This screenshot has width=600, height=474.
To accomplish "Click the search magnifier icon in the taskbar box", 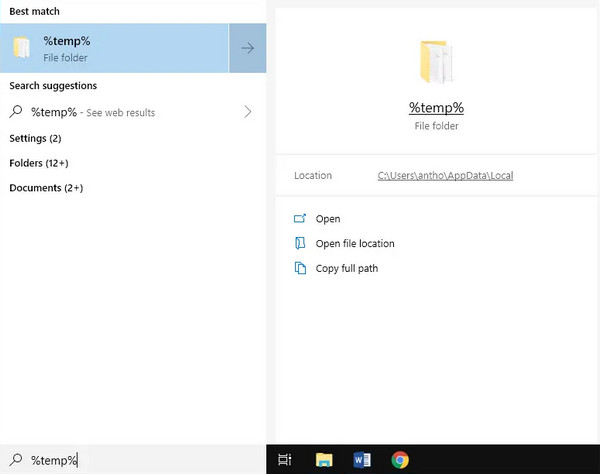I will click(16, 459).
